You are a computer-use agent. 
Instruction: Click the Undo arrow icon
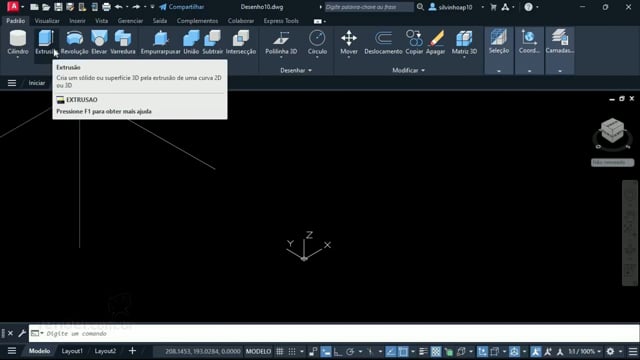(x=119, y=7)
